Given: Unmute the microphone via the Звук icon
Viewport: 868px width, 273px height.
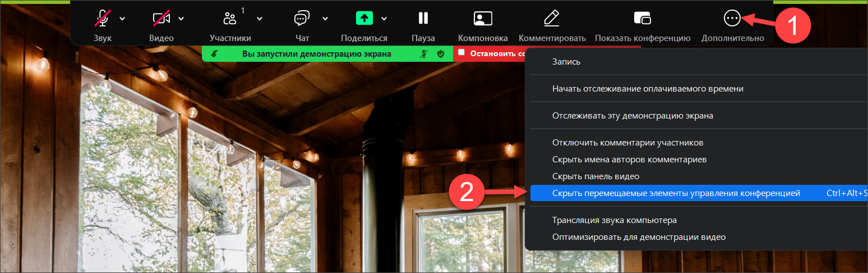Looking at the screenshot, I should click(x=103, y=19).
